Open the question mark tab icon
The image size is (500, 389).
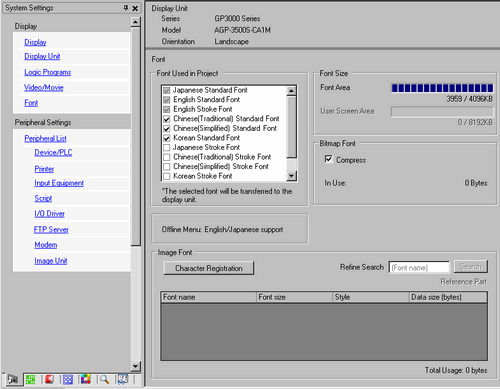tap(123, 379)
